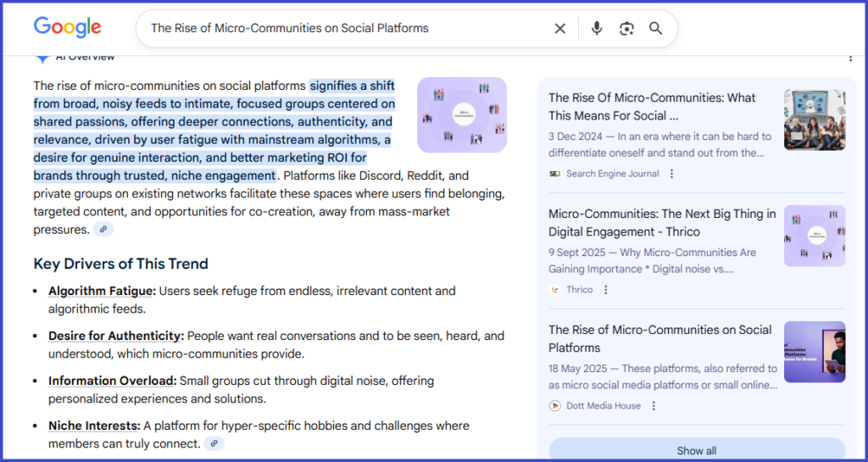This screenshot has width=868, height=462.
Task: Click the Google logo
Action: pyautogui.click(x=68, y=27)
